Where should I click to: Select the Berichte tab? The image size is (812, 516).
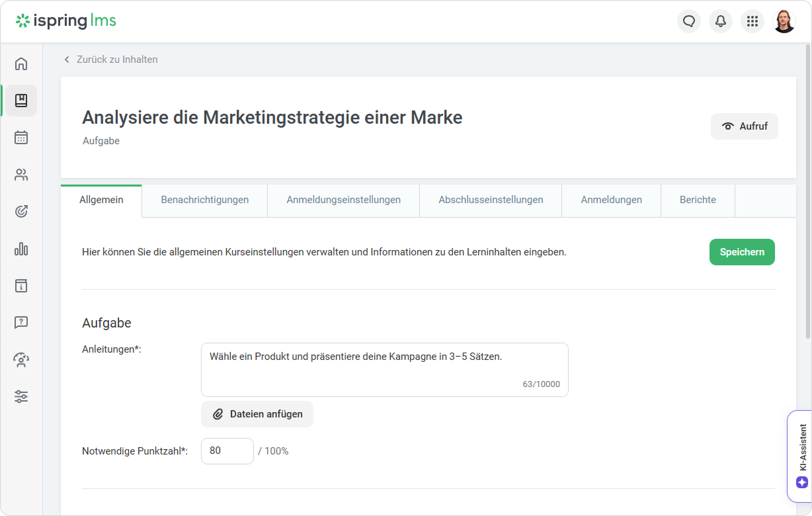(698, 200)
